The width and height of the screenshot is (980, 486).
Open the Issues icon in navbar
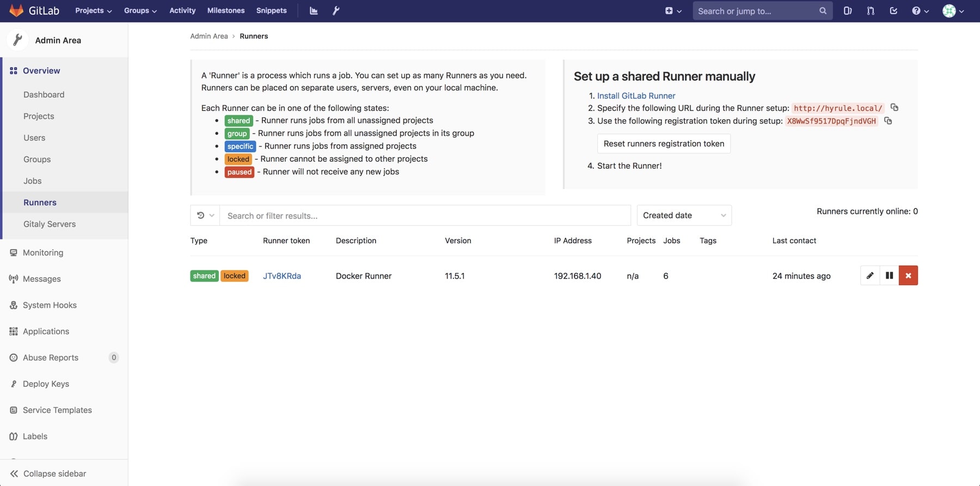[x=848, y=11]
